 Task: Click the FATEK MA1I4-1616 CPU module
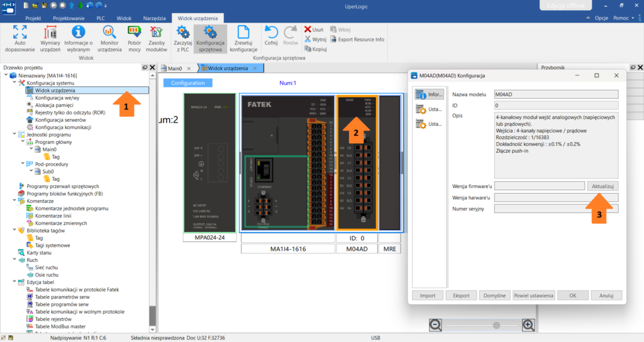pyautogui.click(x=288, y=163)
